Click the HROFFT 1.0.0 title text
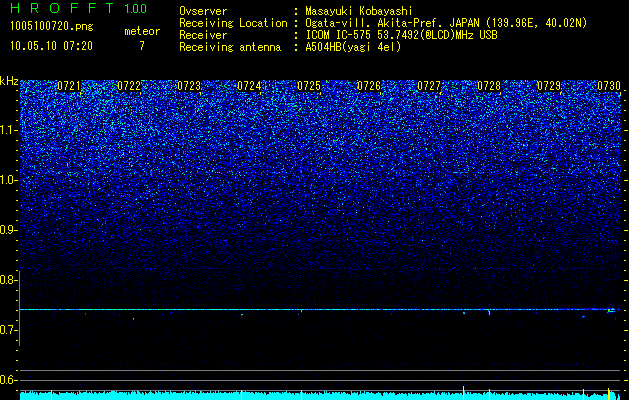The image size is (629, 400). pyautogui.click(x=78, y=8)
